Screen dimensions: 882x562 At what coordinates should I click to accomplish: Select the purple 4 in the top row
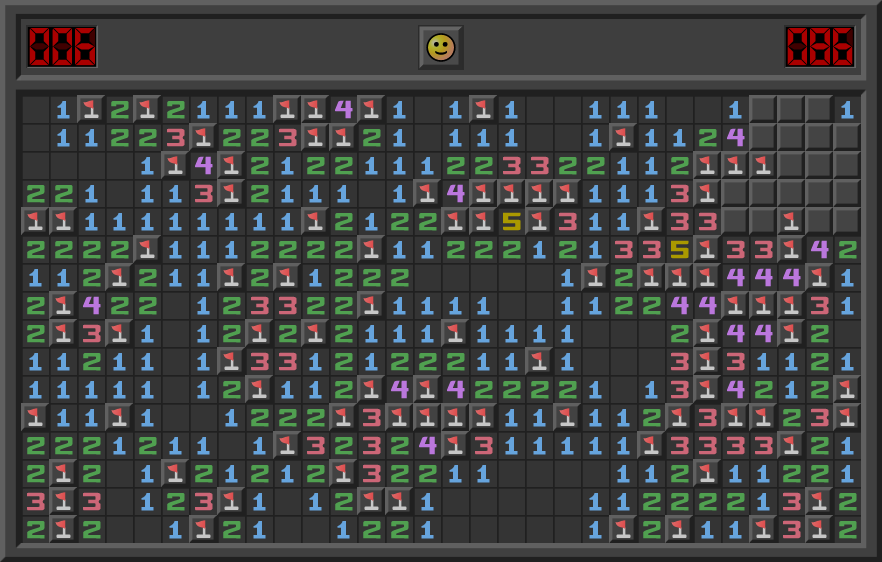point(344,109)
